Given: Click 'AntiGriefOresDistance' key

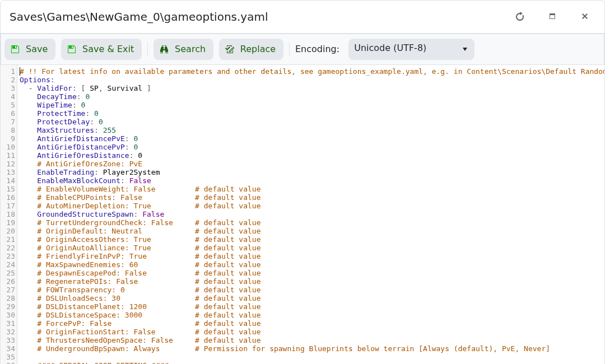Looking at the screenshot, I should click(83, 156).
